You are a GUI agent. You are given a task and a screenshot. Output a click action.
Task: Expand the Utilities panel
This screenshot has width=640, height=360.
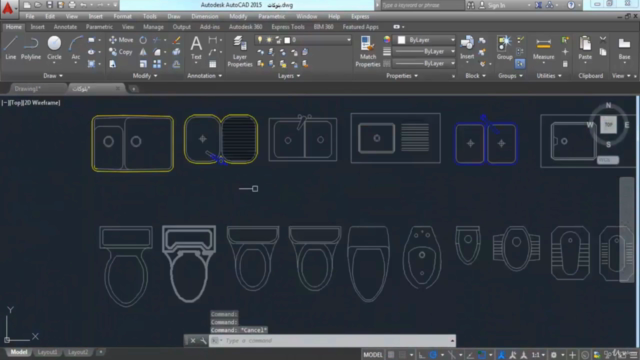tap(549, 76)
